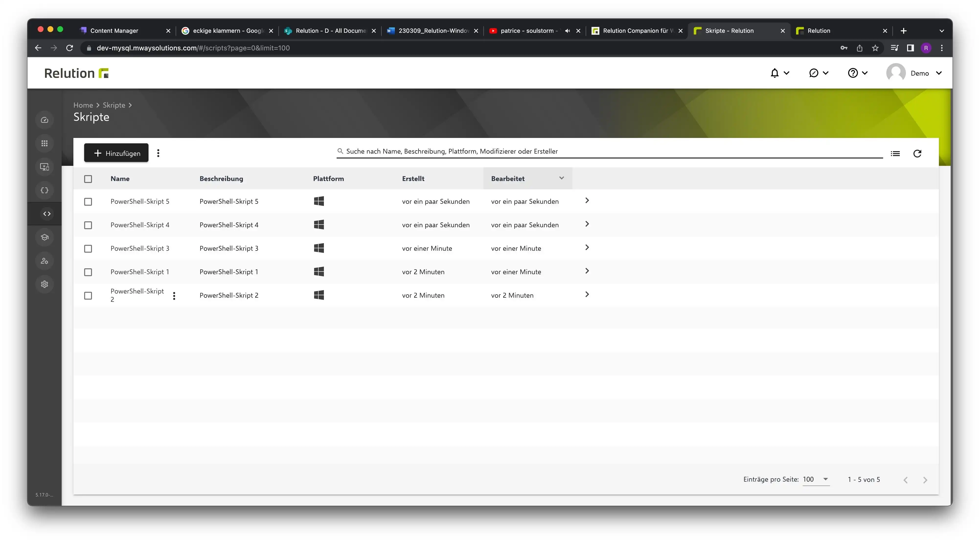Viewport: 980px width, 542px height.
Task: Select the PowerShell-Skript 5 checkbox
Action: click(88, 202)
